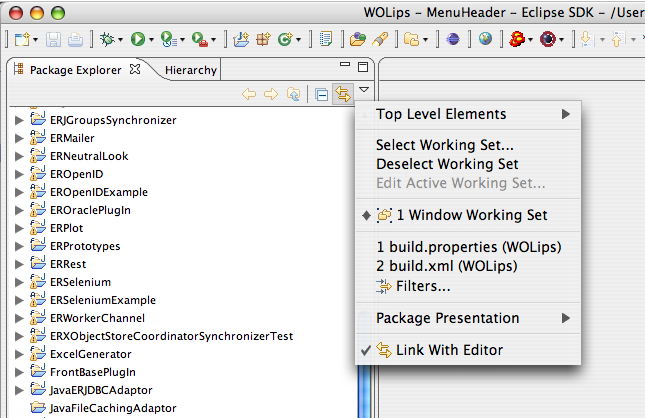Click the globe web browser icon
The height and width of the screenshot is (418, 645).
point(485,39)
